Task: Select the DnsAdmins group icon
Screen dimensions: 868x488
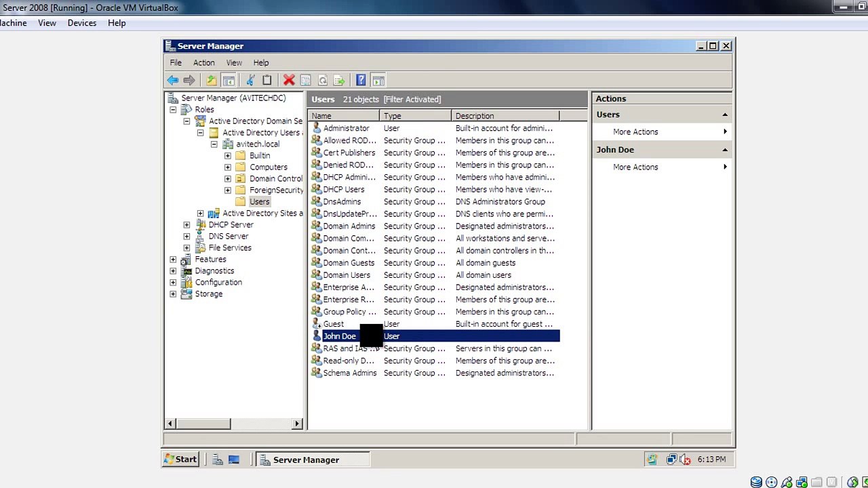Action: (316, 202)
